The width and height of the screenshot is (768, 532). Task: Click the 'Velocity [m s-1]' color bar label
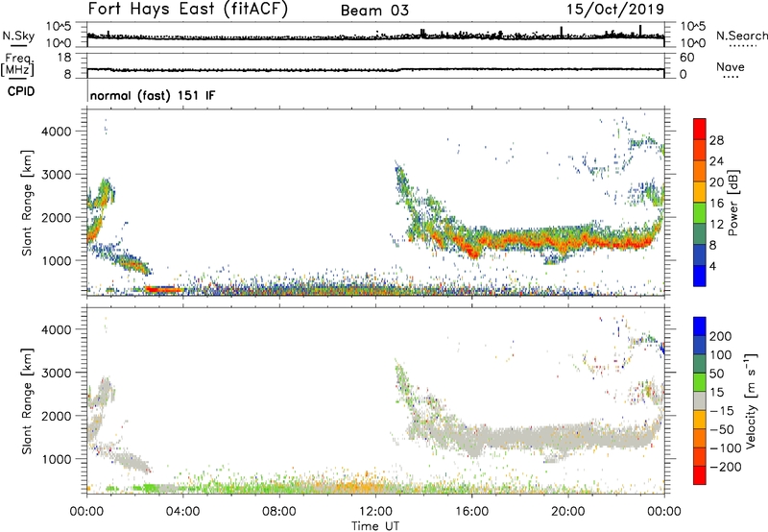(751, 400)
